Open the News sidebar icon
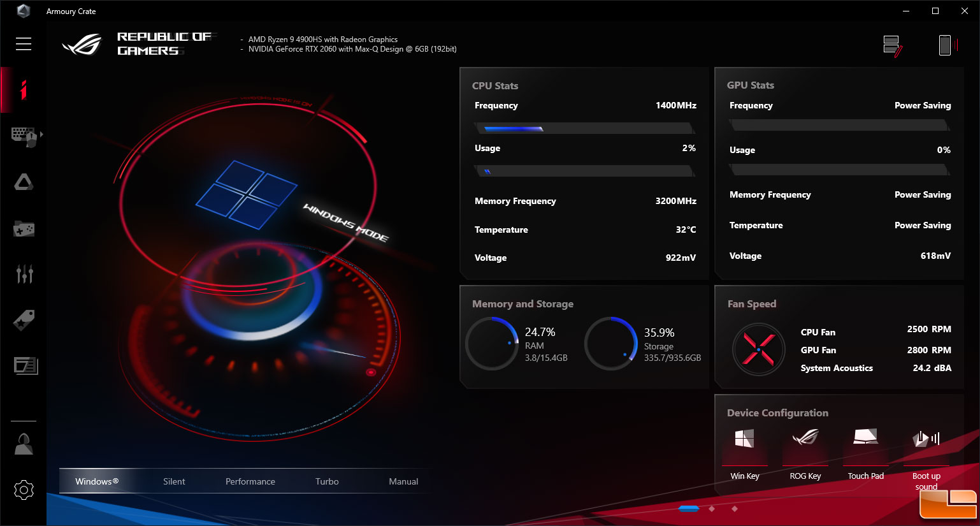The width and height of the screenshot is (980, 526). click(25, 365)
